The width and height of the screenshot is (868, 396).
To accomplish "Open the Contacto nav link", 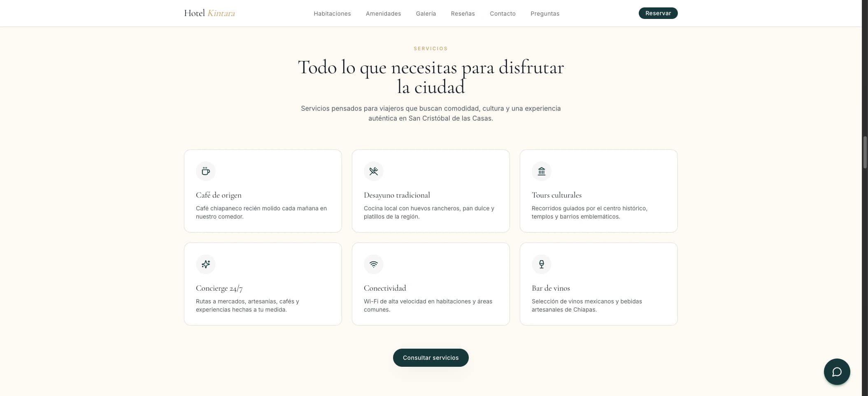I will point(503,14).
